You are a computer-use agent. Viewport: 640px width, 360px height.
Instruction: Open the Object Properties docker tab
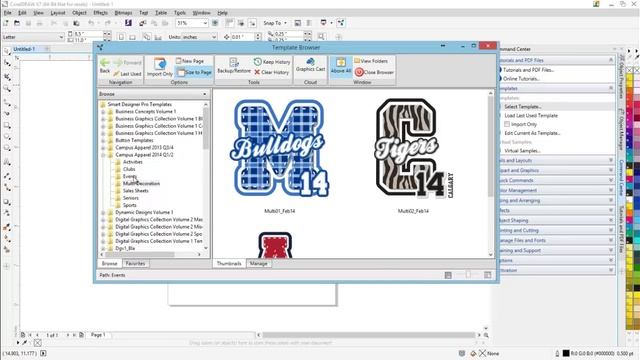coord(621,77)
